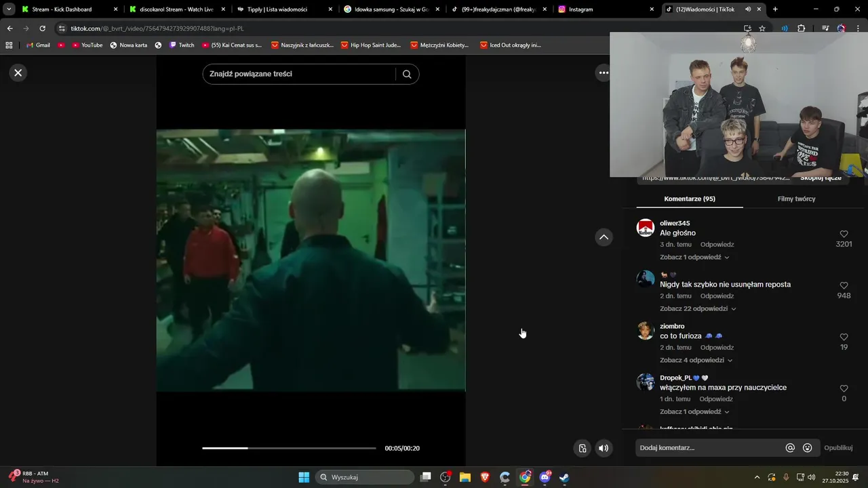Open the 'RBB - ATM' taskbar widget
The image size is (868, 488).
click(x=34, y=476)
